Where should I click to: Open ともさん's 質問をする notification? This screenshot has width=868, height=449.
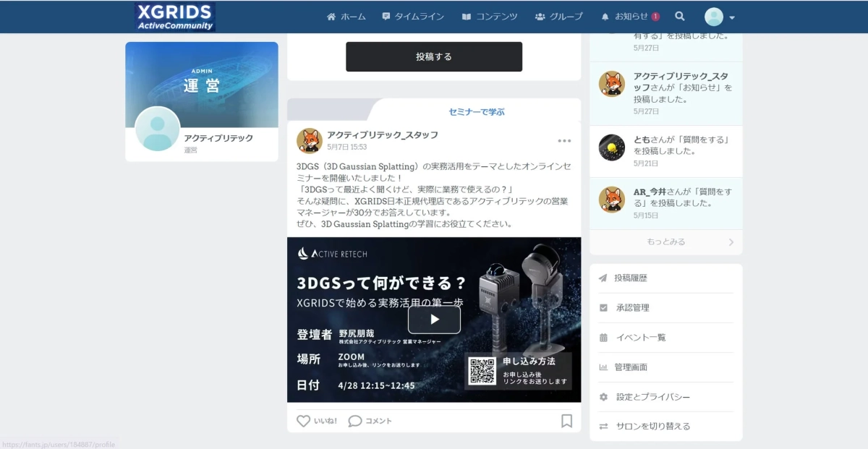tap(666, 152)
